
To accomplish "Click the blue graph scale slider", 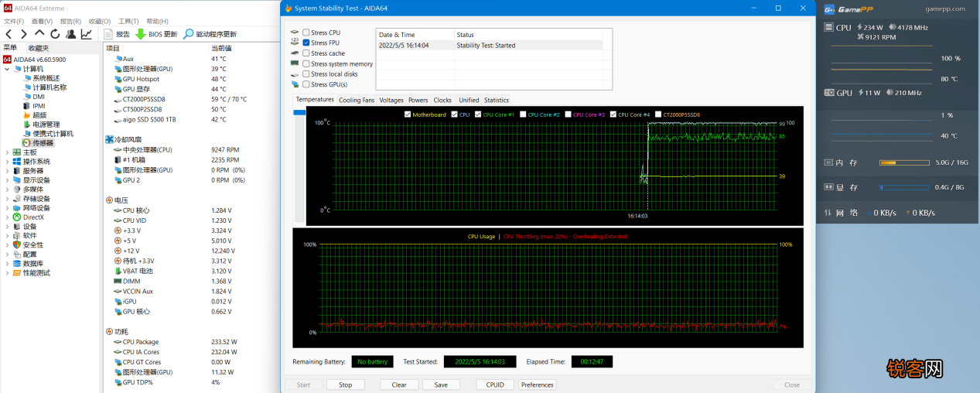I will click(299, 113).
